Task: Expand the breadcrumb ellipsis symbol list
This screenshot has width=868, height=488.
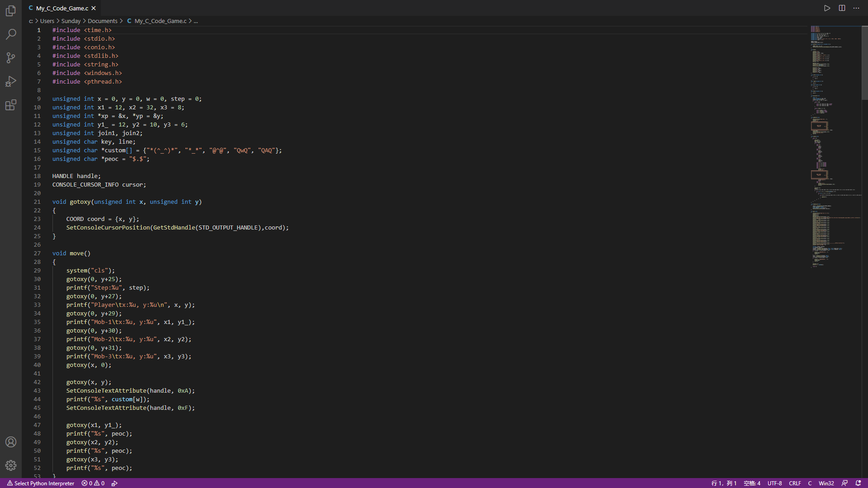Action: click(196, 21)
